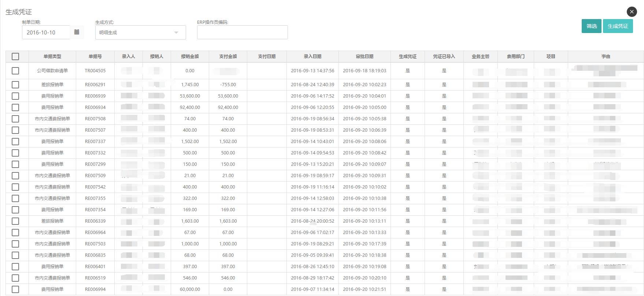
Task: Check the row for TR004505
Action: pos(15,71)
